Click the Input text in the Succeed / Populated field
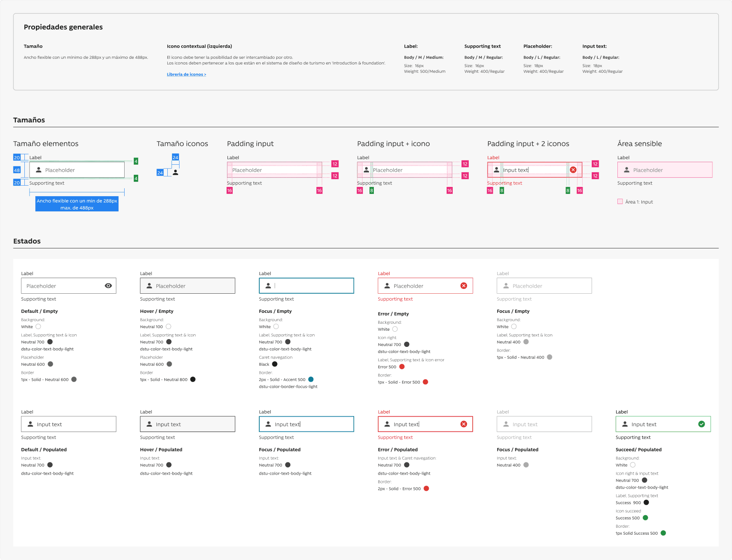Viewport: 732px width, 560px height. tap(644, 424)
